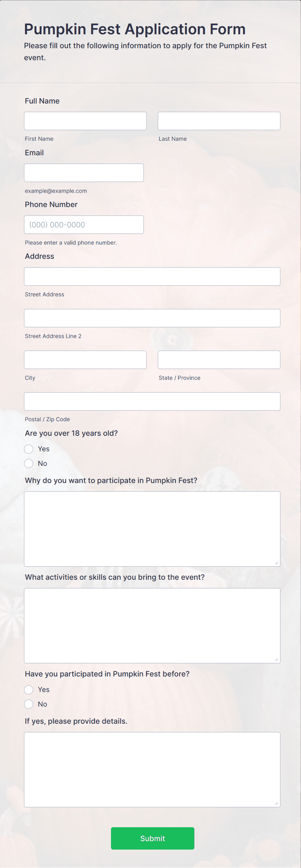Select Yes for being over 18
Image resolution: width=301 pixels, height=868 pixels.
tap(29, 449)
